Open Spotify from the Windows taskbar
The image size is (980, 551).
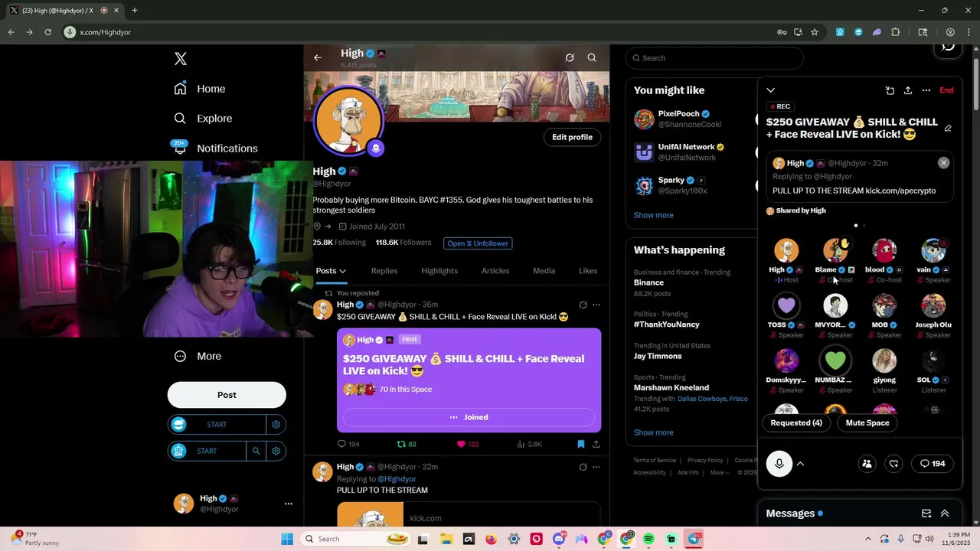click(x=648, y=539)
